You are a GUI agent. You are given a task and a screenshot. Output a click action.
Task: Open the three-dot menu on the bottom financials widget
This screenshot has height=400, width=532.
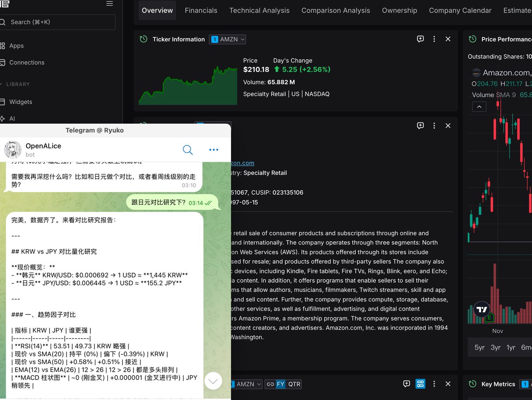click(x=434, y=384)
